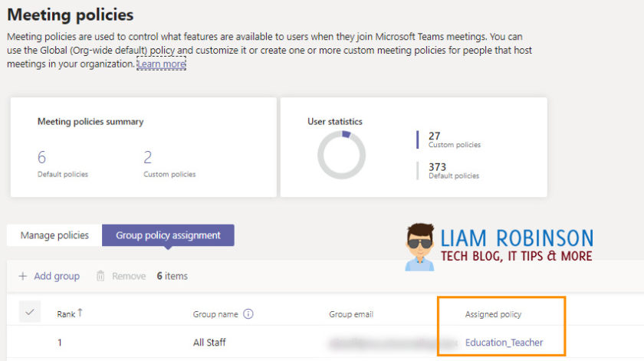Click the User statistics heading
This screenshot has width=644, height=361.
tap(335, 122)
